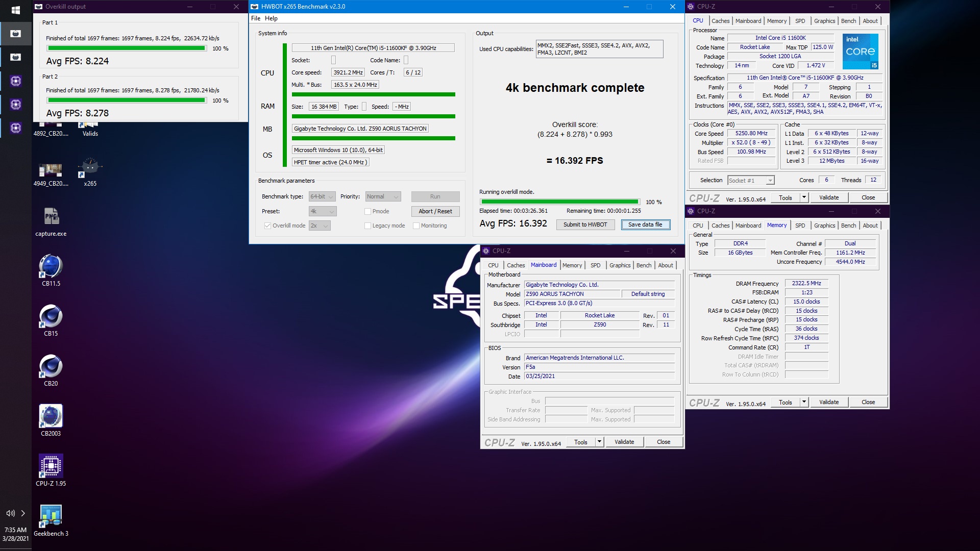Launch the CPU-Z 1.95 desktop shortcut
Image resolution: width=980 pixels, height=551 pixels.
click(51, 470)
